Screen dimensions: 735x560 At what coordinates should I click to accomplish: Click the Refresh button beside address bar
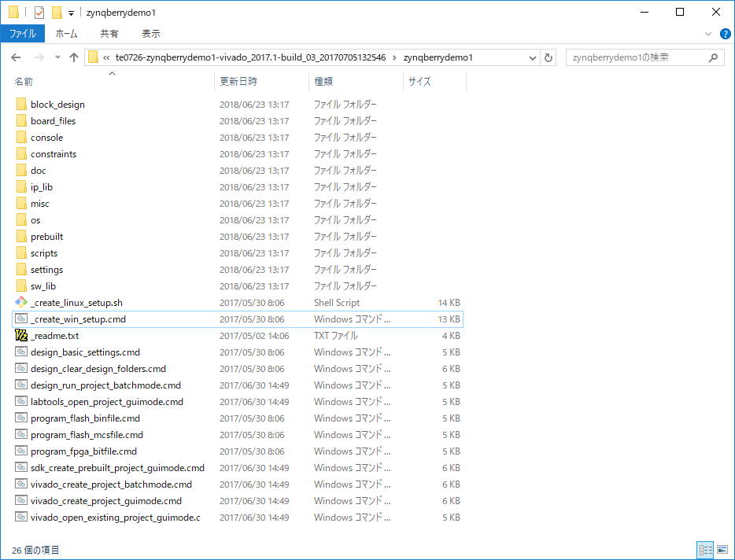[548, 57]
